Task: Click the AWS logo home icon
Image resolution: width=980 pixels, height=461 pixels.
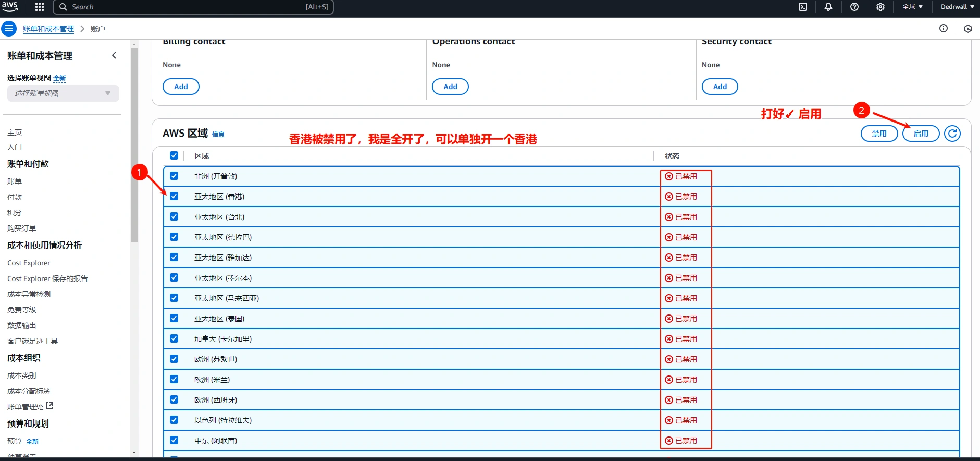Action: [10, 6]
